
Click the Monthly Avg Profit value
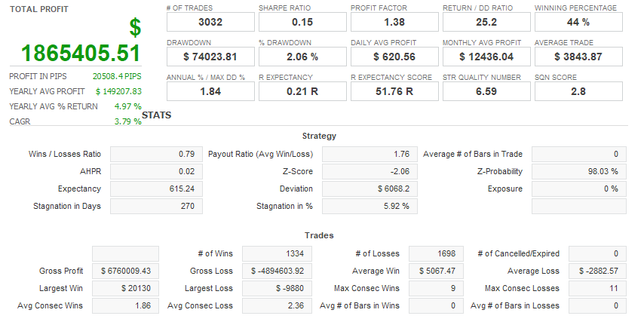point(486,57)
